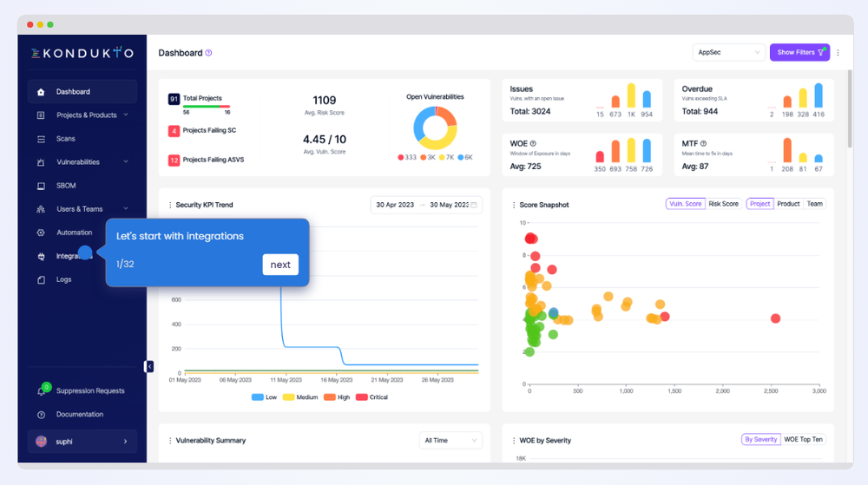The image size is (868, 485).
Task: Click the Dashboard title help icon
Action: (x=208, y=53)
